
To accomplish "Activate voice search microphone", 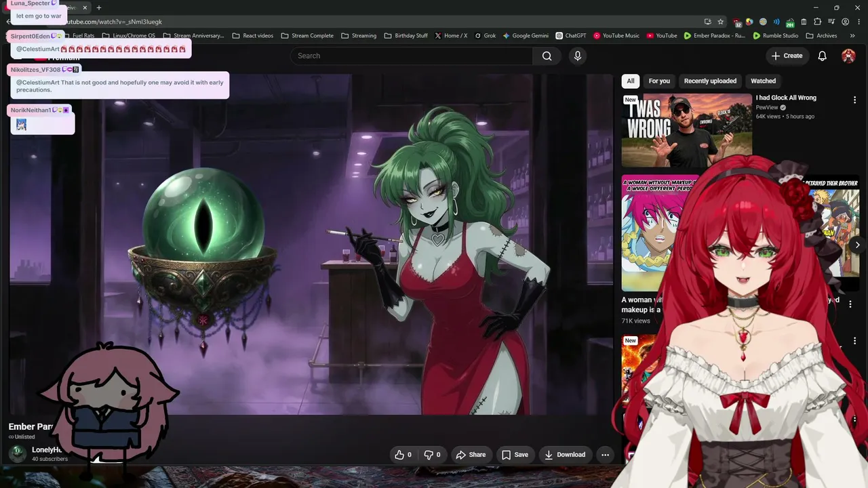I will [x=578, y=56].
